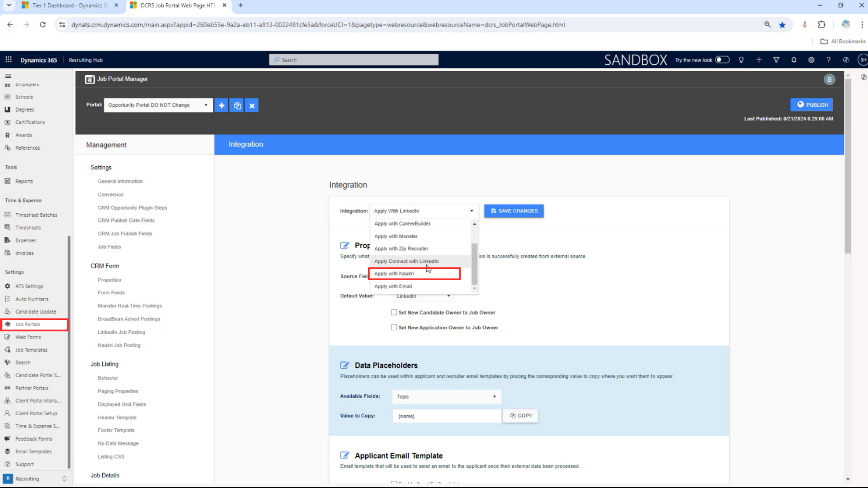Click the add new portal plus button
This screenshot has height=488, width=868.
tap(222, 105)
